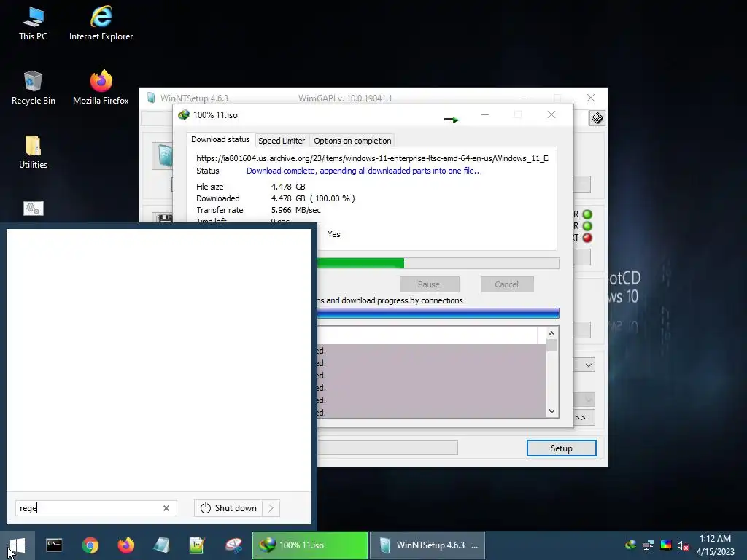Viewport: 747px width, 560px height.
Task: Click the Start menu search field
Action: click(96, 508)
